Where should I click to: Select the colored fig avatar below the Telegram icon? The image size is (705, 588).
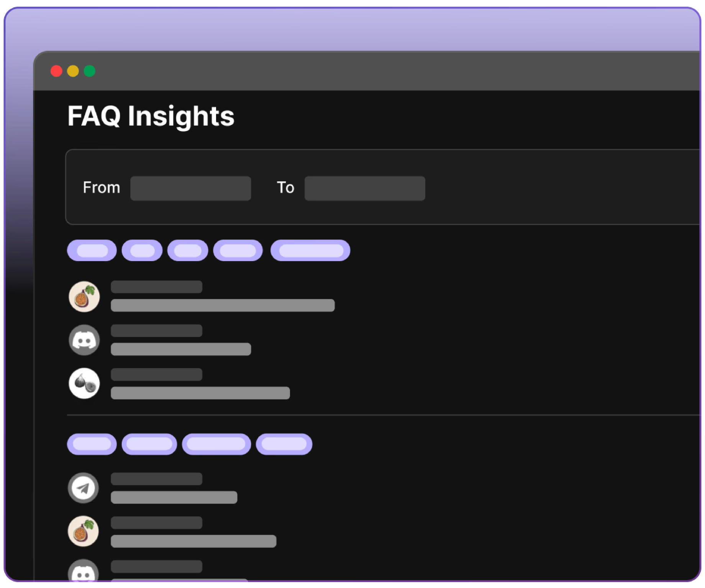(84, 531)
